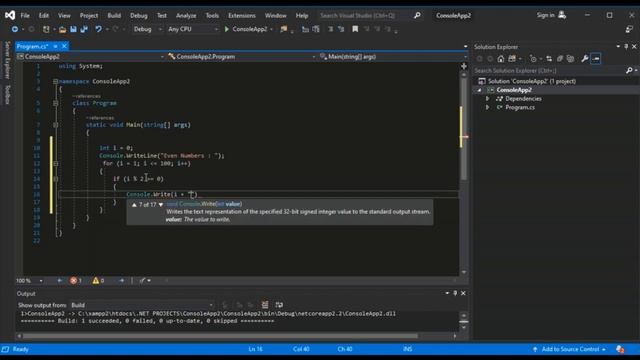Open the ConsoleApp2.Program type dropdown
The width and height of the screenshot is (640, 360).
[242, 57]
